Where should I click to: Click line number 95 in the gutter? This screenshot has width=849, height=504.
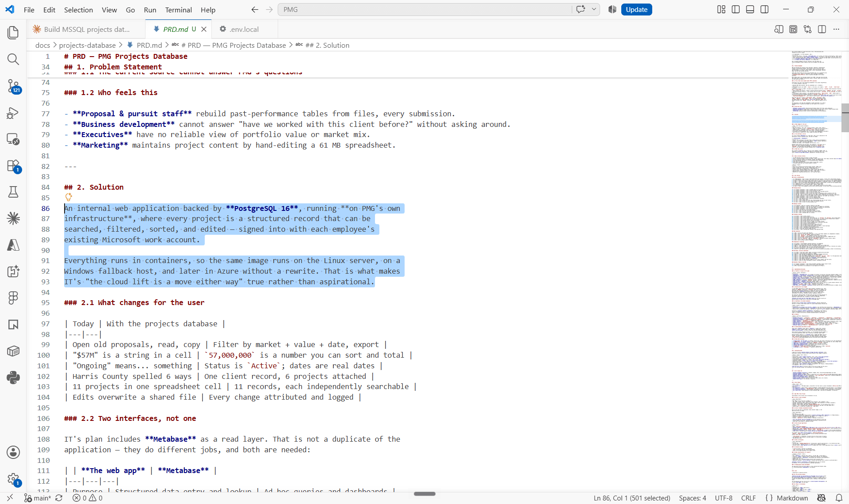pos(46,302)
